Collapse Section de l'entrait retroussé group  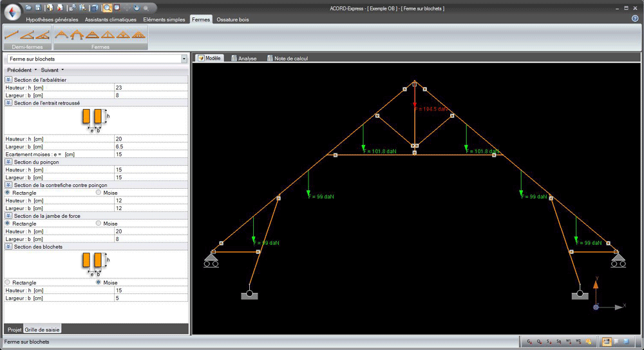pyautogui.click(x=8, y=102)
